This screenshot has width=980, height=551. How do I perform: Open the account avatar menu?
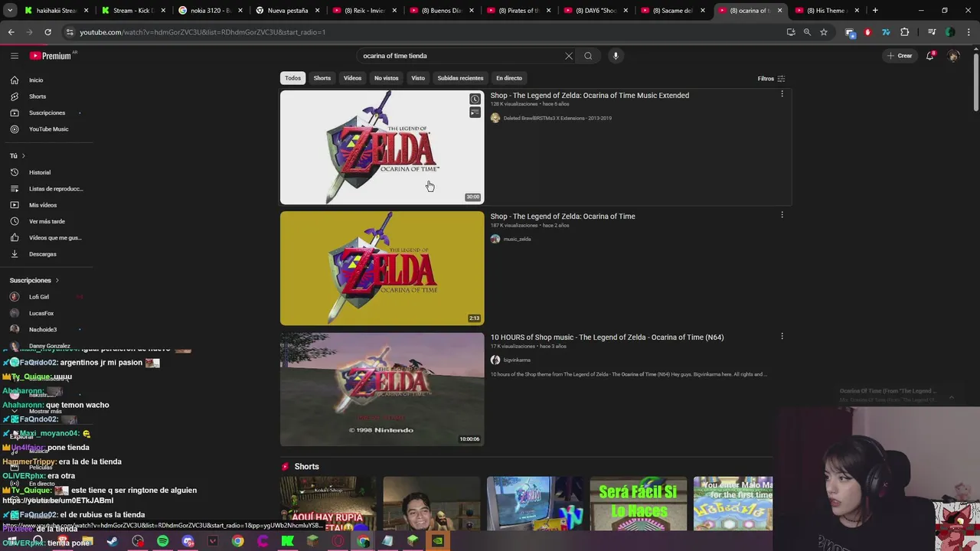[x=953, y=56]
